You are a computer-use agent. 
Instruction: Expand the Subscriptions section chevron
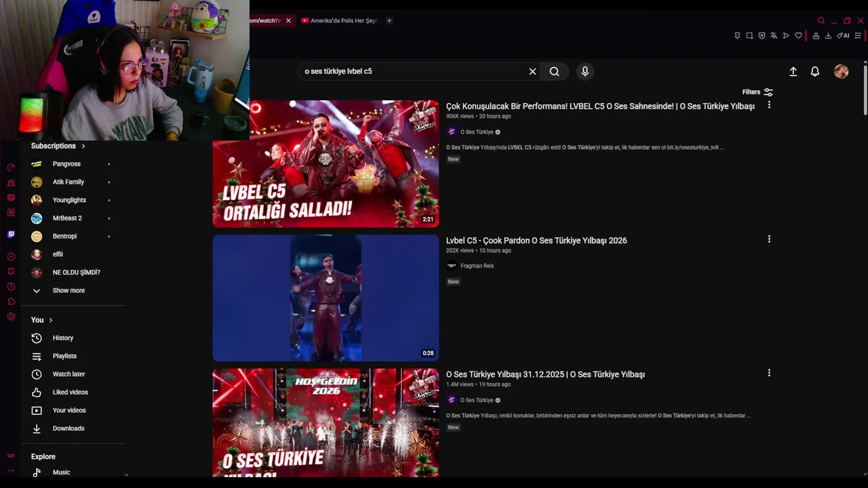(83, 146)
